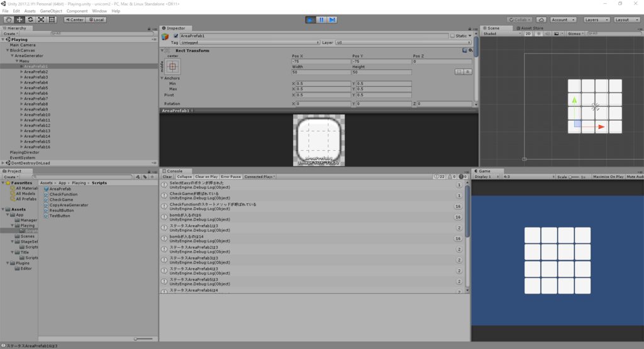Open Rect Transform settings gear icon
Viewport: 644px width, 349px height.
(470, 50)
